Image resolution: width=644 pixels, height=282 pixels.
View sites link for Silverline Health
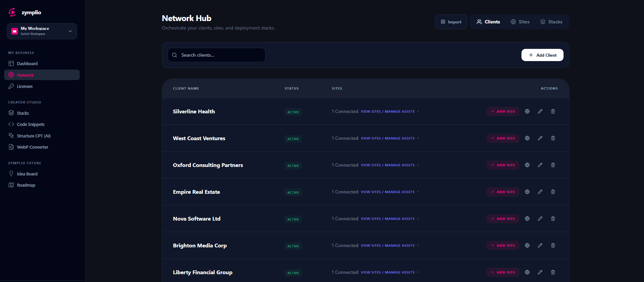(x=390, y=111)
